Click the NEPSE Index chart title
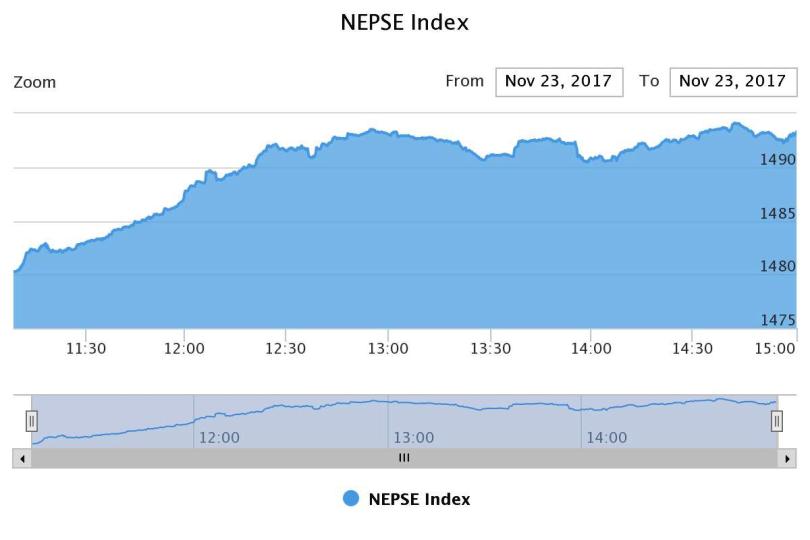This screenshot has width=810, height=540. (404, 22)
